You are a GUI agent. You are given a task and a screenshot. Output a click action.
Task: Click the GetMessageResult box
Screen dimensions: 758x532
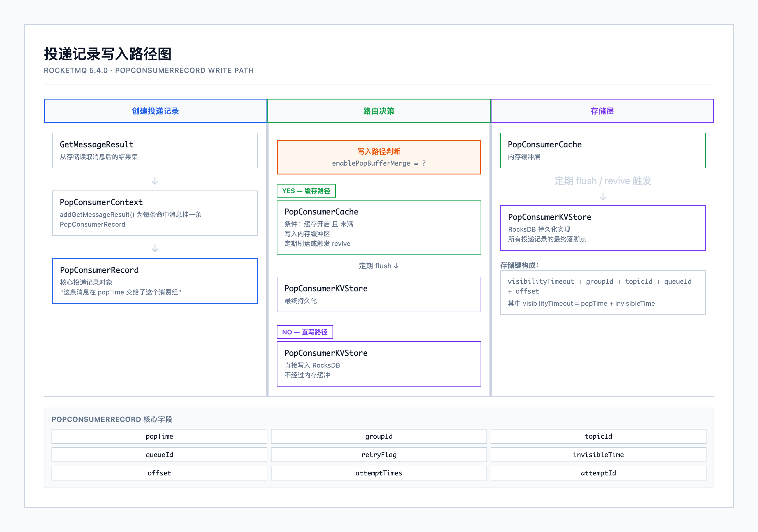coord(155,150)
